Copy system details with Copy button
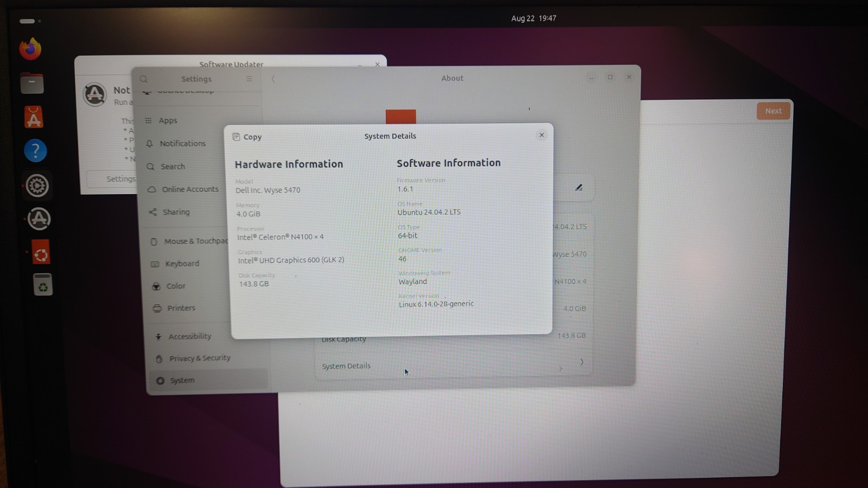Viewport: 868px width, 488px height. (247, 137)
